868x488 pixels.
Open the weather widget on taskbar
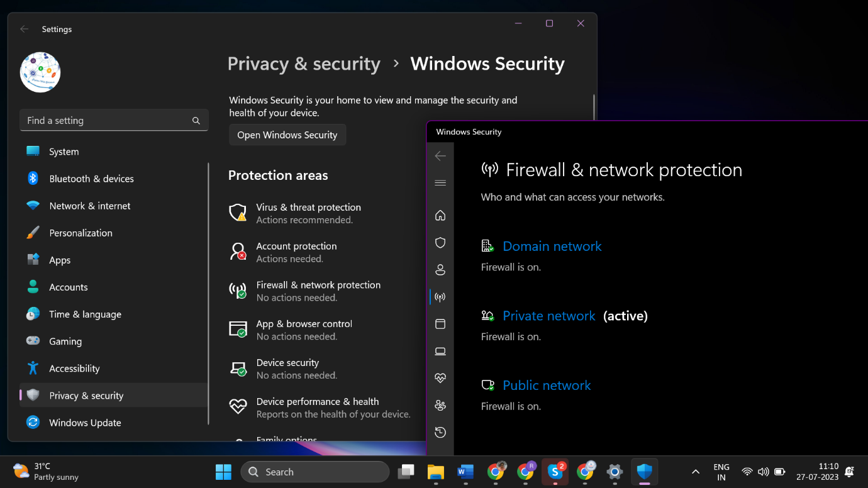pyautogui.click(x=46, y=472)
